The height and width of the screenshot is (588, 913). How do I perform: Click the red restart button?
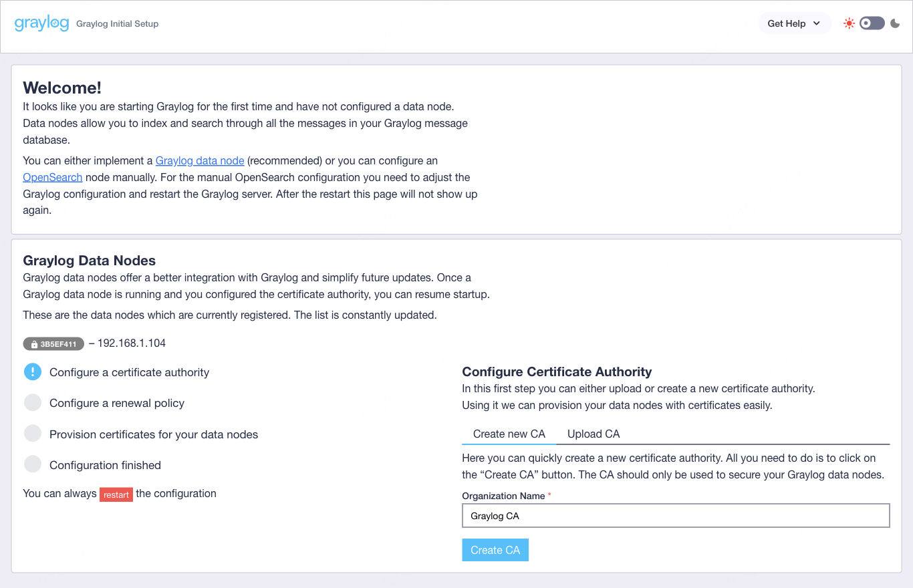click(116, 494)
